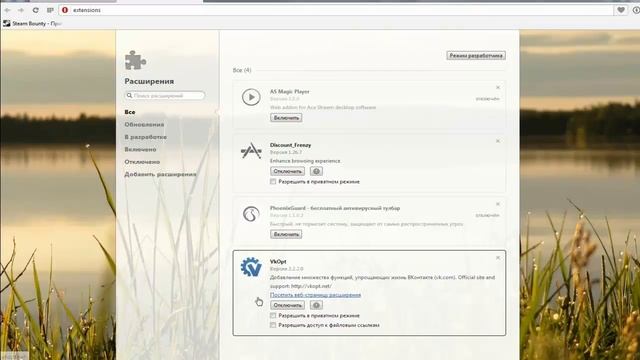
Task: Click the AS Magic Player play icon
Action: 251,98
